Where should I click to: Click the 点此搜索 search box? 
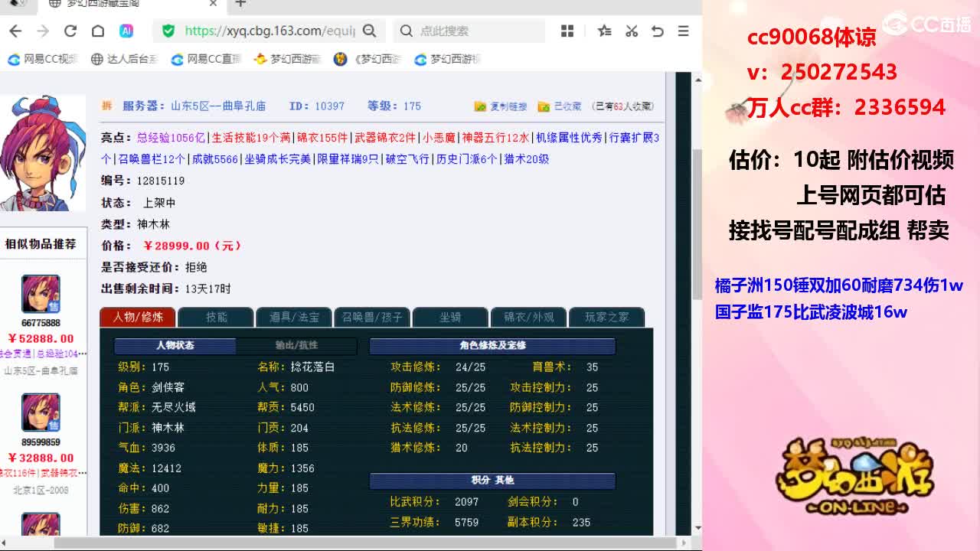click(x=469, y=31)
